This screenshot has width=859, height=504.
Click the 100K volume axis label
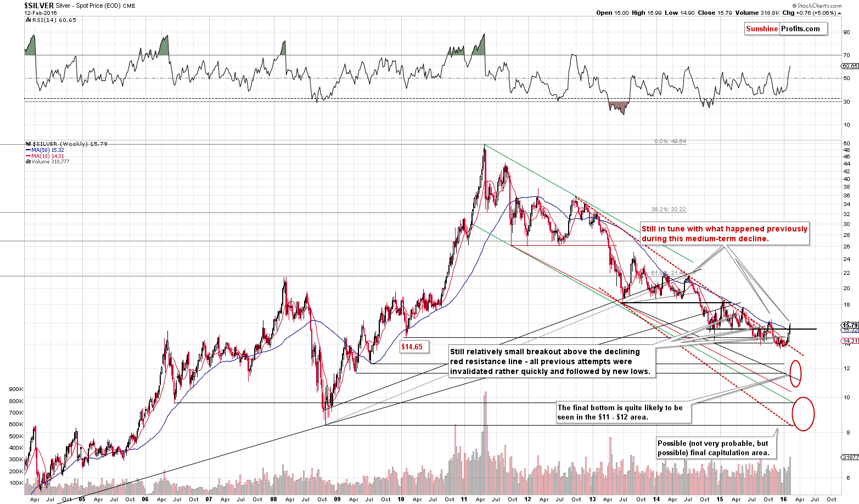16,484
